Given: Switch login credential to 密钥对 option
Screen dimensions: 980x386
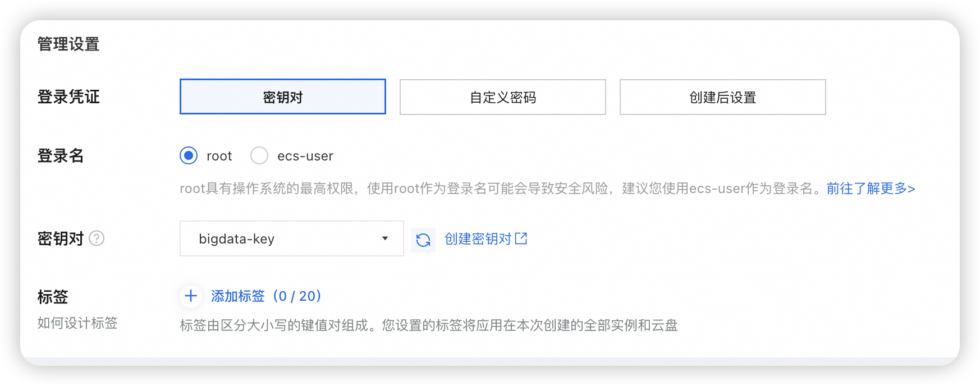Looking at the screenshot, I should [282, 96].
